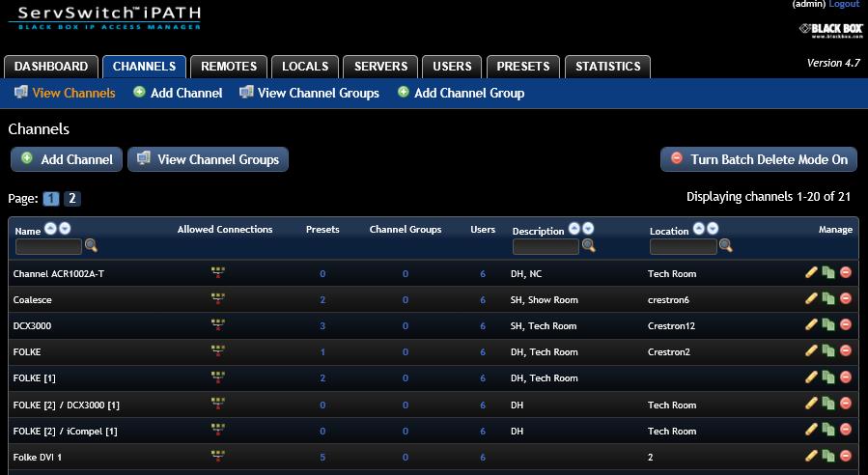Select the CHANNELS tab
Image resolution: width=868 pixels, height=475 pixels.
(x=144, y=67)
